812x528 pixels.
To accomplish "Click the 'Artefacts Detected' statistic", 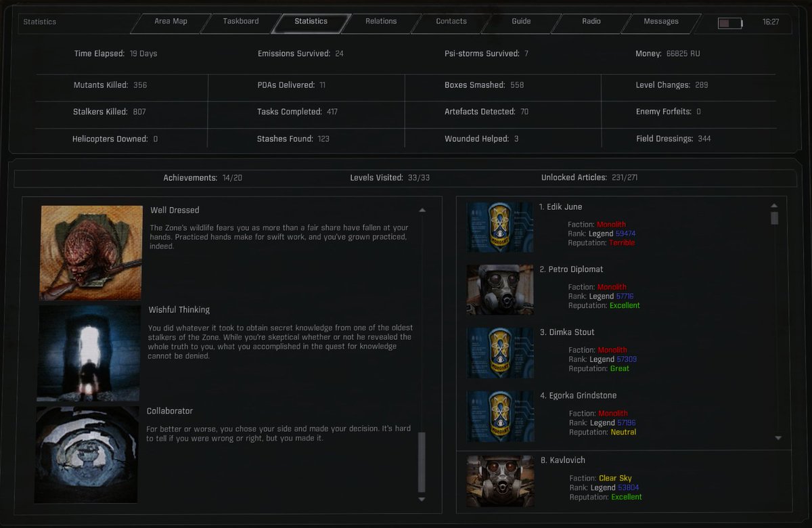I will click(487, 112).
